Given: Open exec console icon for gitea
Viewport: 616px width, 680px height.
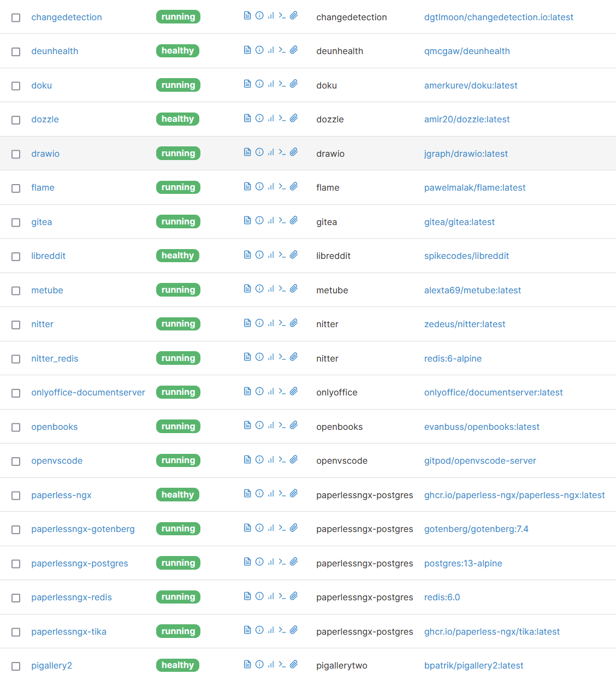Looking at the screenshot, I should coord(282,221).
